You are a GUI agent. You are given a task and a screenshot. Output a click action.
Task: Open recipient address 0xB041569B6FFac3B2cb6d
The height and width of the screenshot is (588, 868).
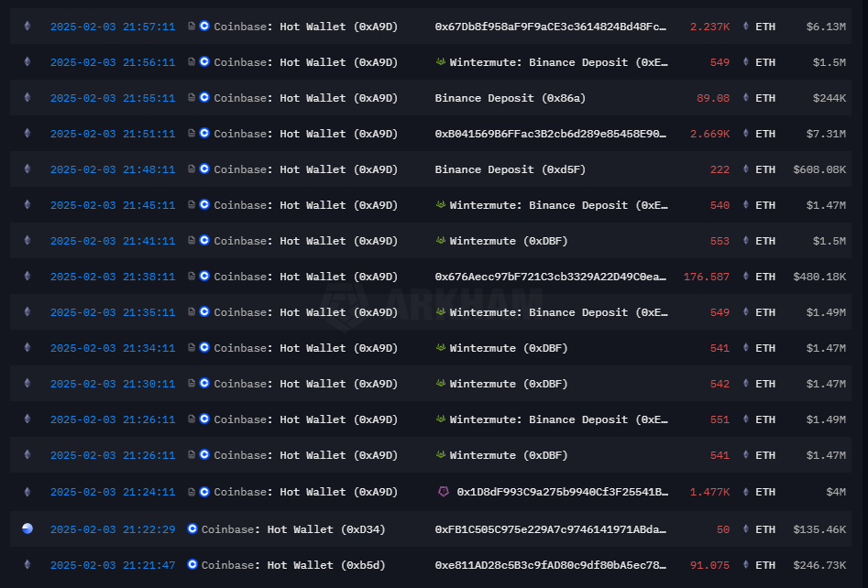click(x=551, y=134)
